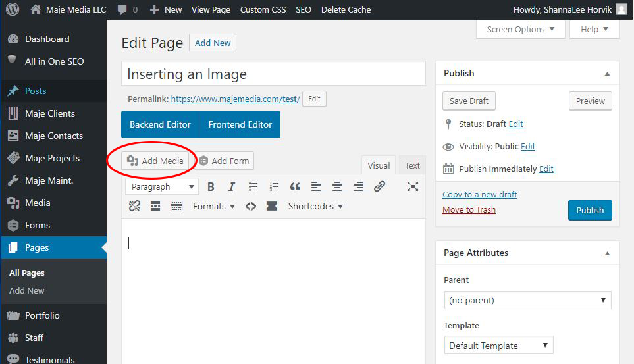This screenshot has height=364, width=634.
Task: Click the WordPress logo icon
Action: [x=13, y=9]
